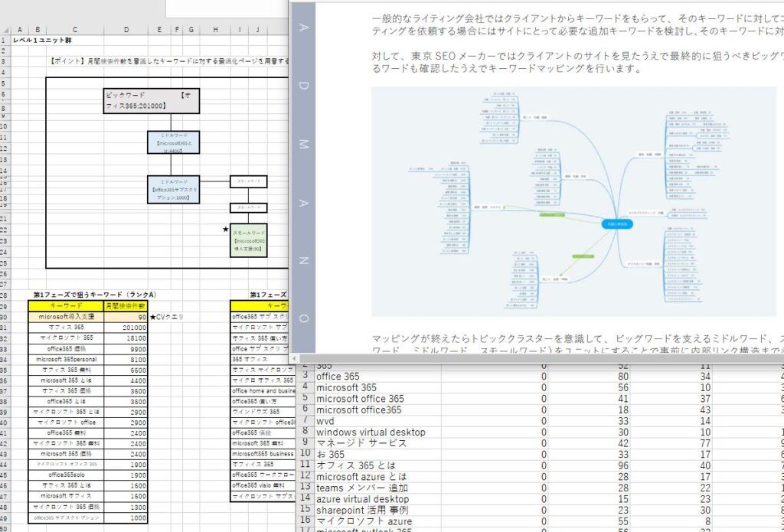Select the 365 オフィス keyword cell
This screenshot has width=784, height=532.
(x=260, y=359)
